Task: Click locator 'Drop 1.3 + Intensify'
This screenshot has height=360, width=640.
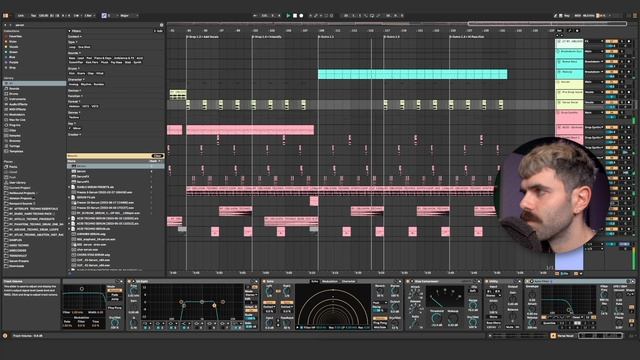Action: pos(267,37)
